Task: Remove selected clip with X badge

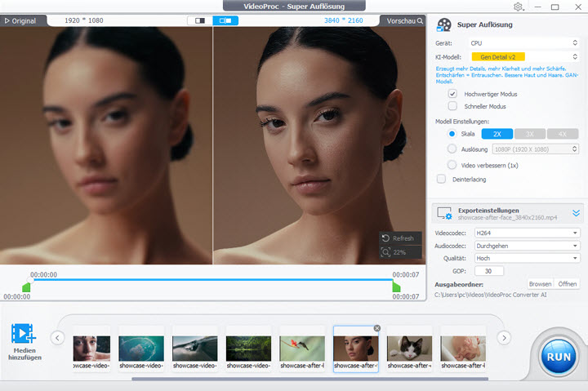Action: (377, 328)
